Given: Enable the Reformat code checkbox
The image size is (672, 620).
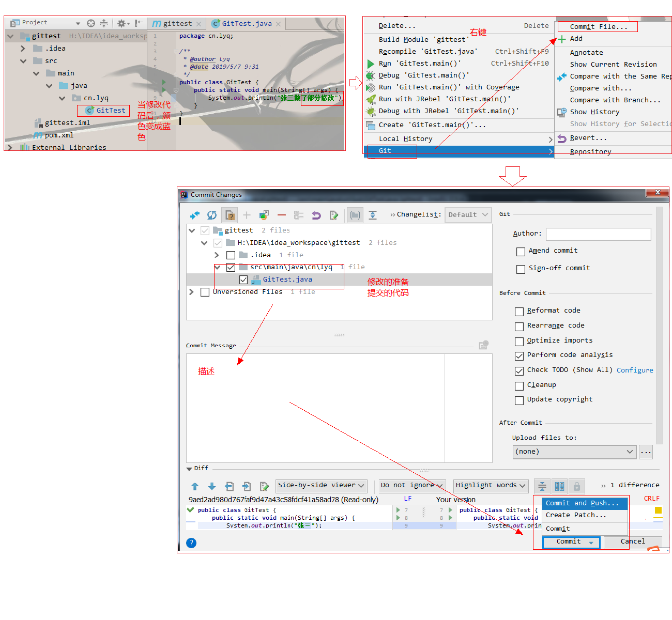Looking at the screenshot, I should (519, 311).
